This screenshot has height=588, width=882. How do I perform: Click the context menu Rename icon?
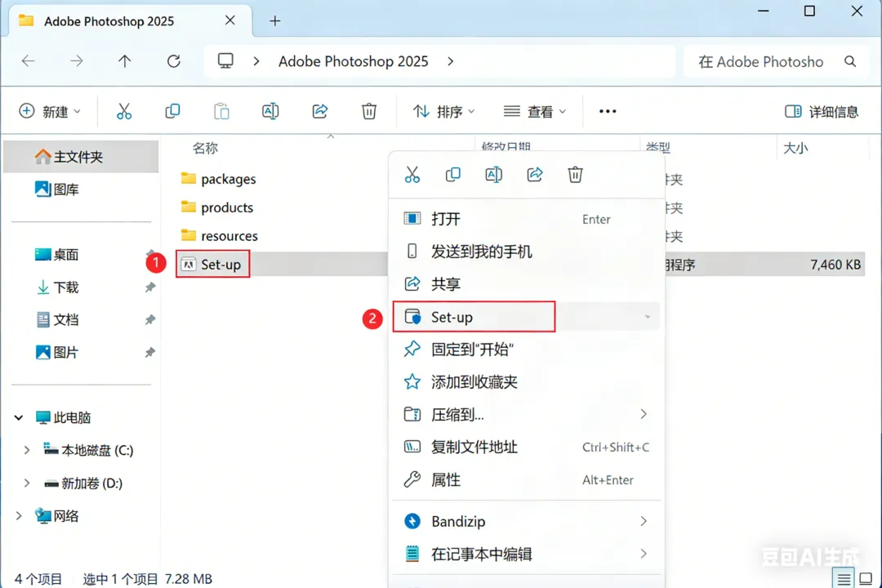point(493,175)
